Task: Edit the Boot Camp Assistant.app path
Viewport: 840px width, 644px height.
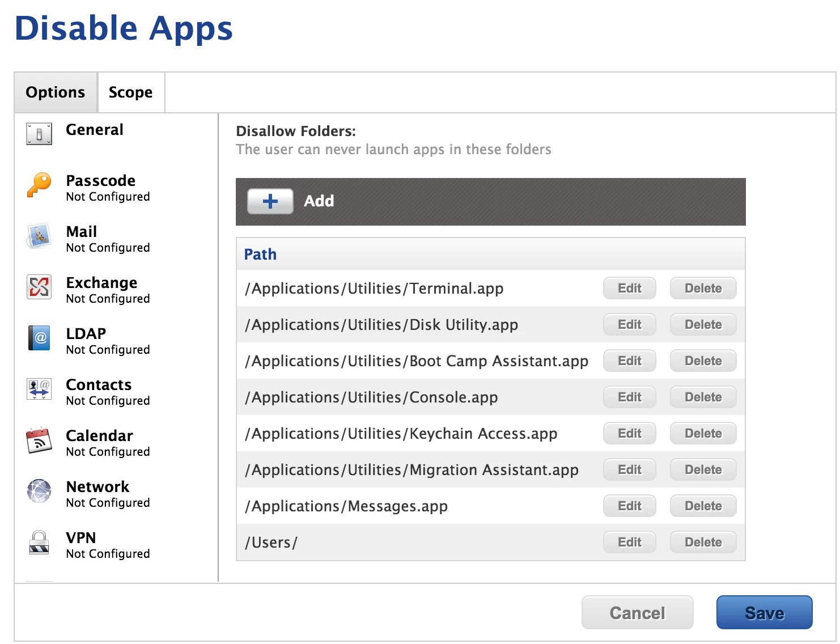Action: click(x=630, y=361)
